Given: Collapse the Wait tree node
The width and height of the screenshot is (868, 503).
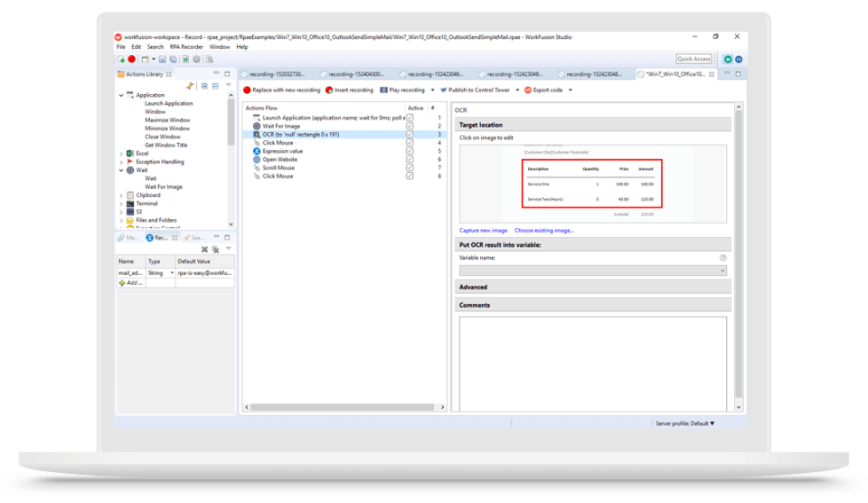Looking at the screenshot, I should click(x=121, y=171).
